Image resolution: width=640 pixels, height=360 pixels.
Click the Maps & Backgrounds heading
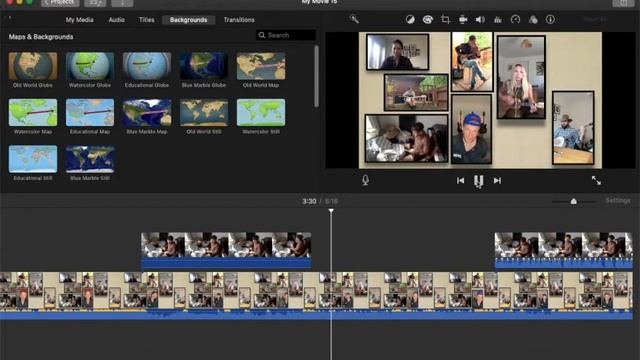click(41, 37)
